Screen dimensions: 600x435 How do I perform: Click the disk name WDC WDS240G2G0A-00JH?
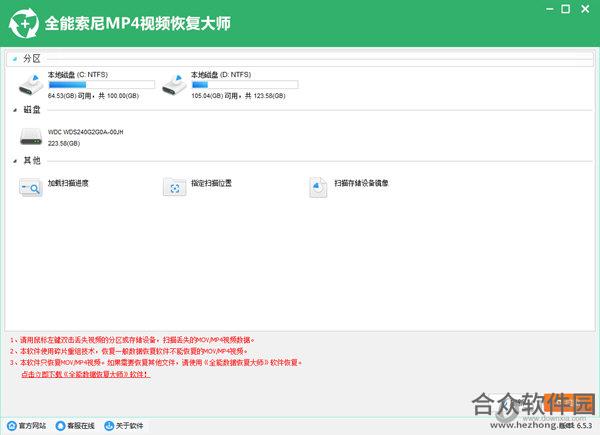click(x=86, y=132)
